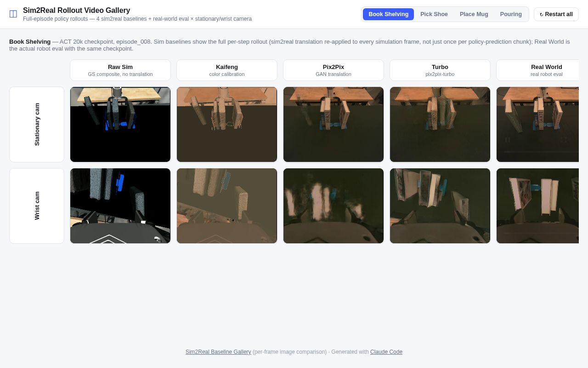
Task: Click the Restart all button
Action: pos(556,14)
